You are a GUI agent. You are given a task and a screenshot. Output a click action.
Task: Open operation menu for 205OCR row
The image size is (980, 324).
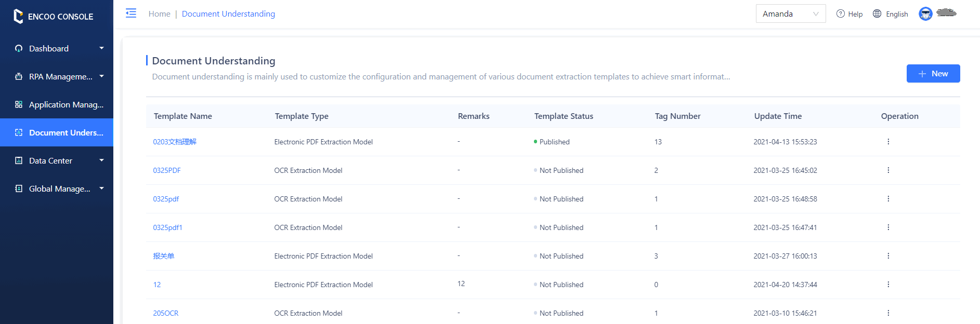[x=888, y=313]
